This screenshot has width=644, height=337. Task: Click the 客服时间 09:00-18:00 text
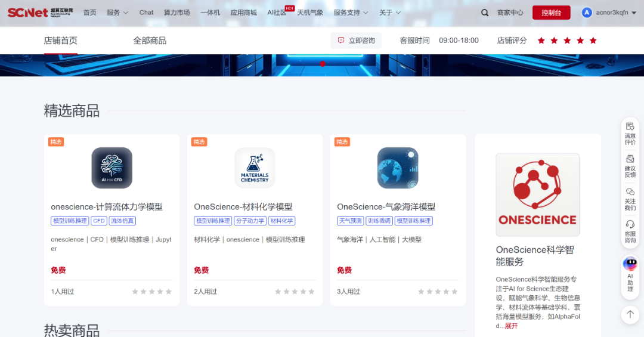[x=439, y=41]
